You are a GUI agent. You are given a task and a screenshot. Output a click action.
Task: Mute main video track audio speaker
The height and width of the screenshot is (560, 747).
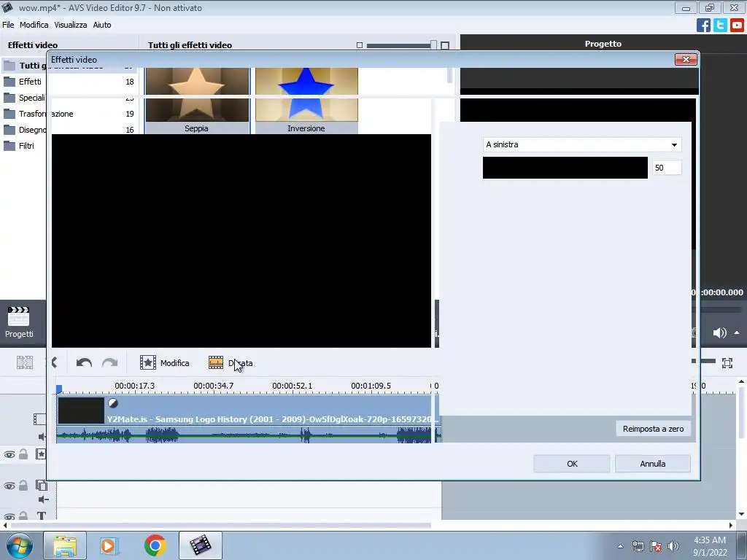42,436
